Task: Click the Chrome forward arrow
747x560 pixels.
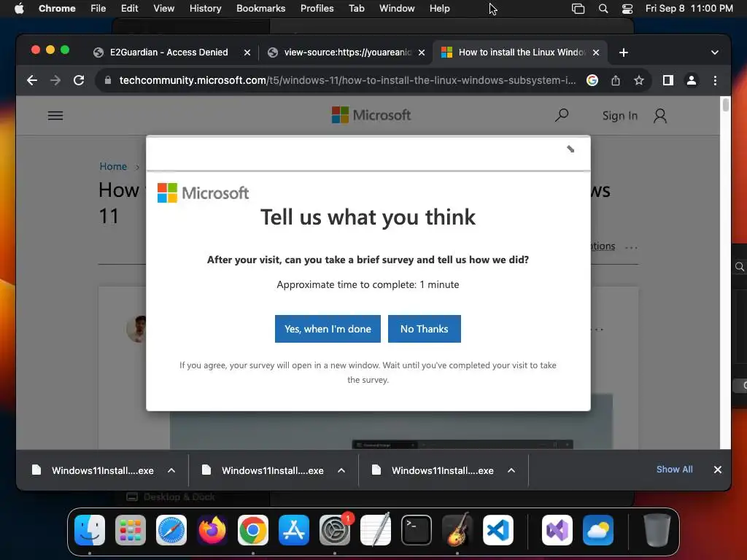Action: [x=55, y=80]
